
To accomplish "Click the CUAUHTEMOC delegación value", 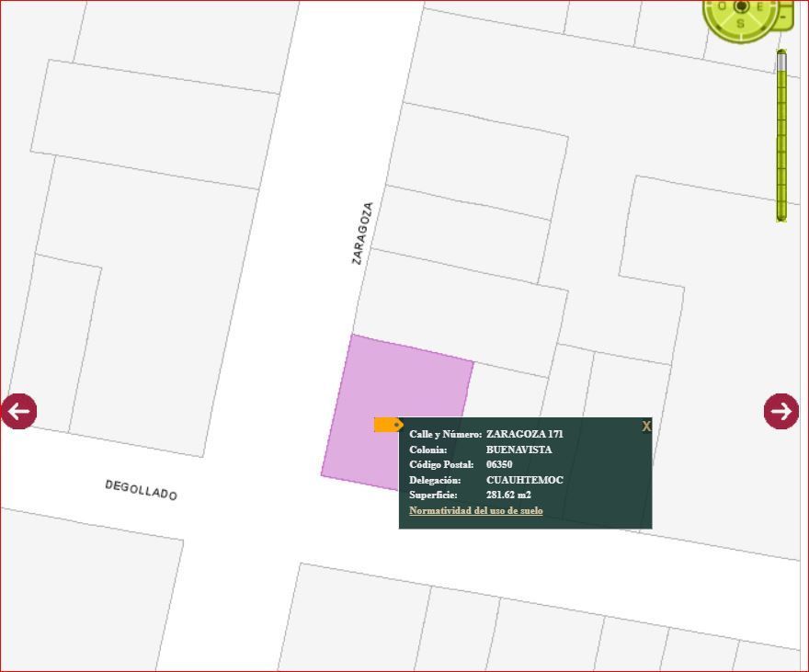I will (525, 480).
